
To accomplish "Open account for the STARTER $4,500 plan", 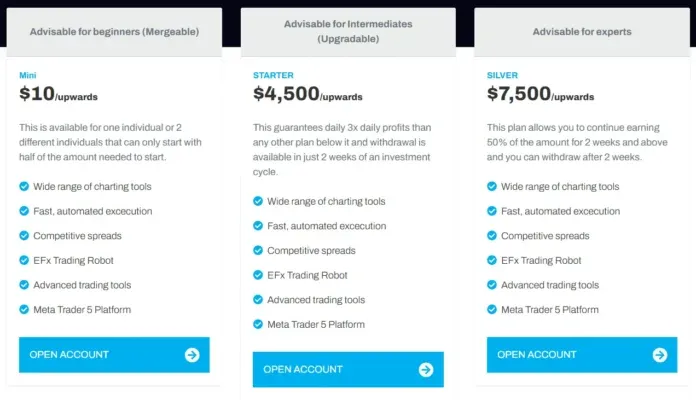I will tap(348, 370).
